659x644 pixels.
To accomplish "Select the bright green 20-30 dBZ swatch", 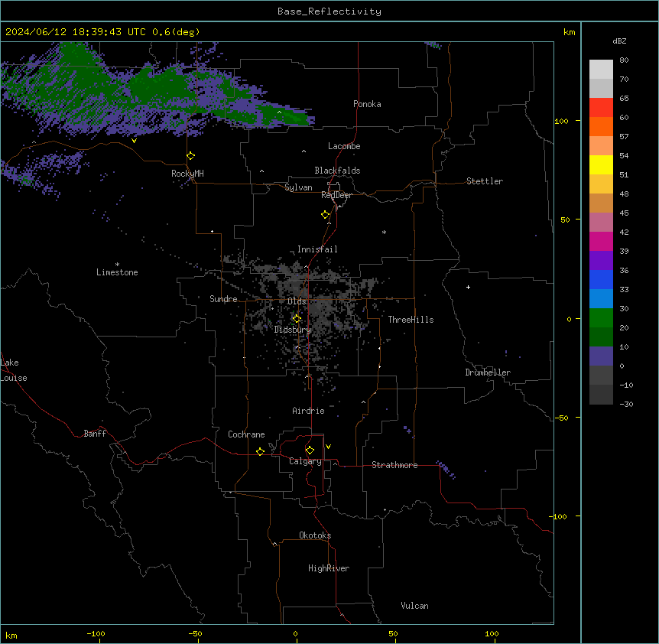I will click(x=601, y=318).
